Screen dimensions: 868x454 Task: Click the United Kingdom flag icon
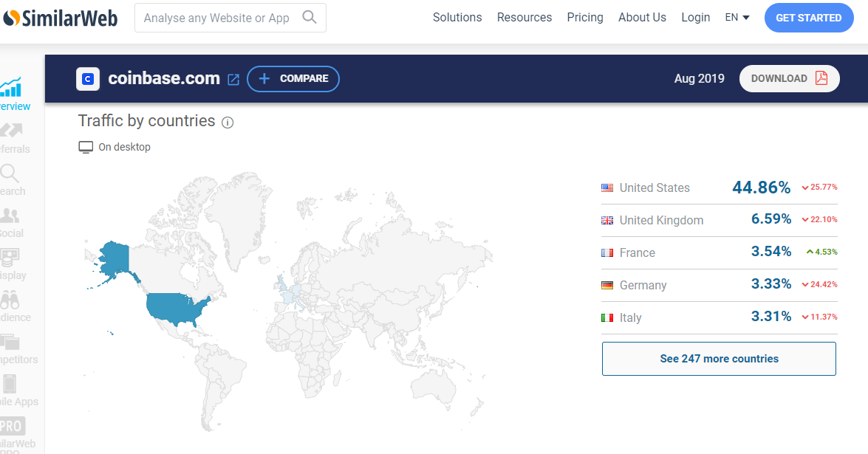(x=607, y=220)
